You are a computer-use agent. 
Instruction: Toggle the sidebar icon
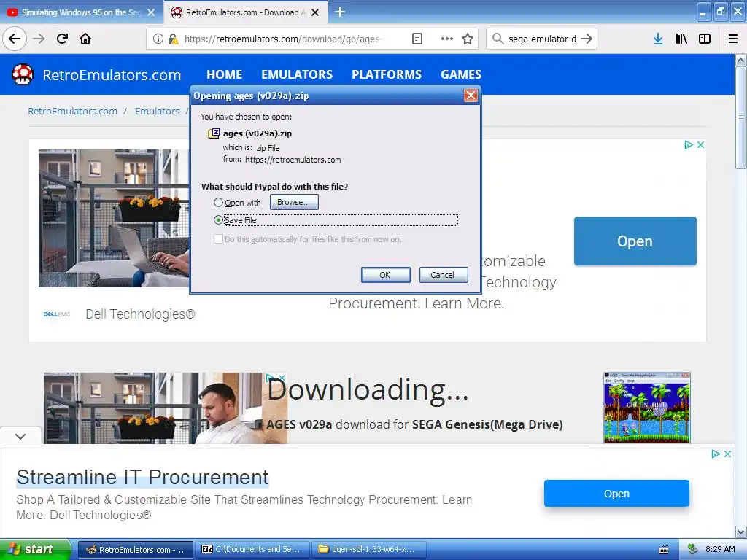(x=705, y=39)
